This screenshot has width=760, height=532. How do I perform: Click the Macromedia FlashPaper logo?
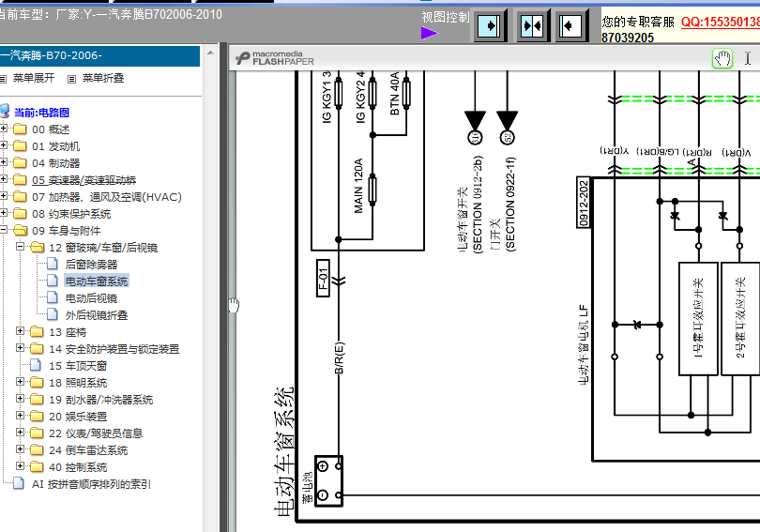(275, 58)
